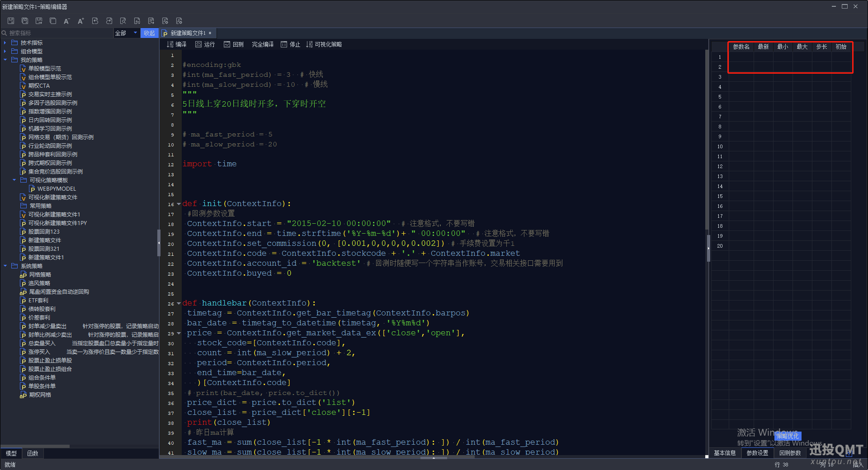Switch to the 新建策略文件1 editor tab
The image size is (868, 470).
[188, 33]
